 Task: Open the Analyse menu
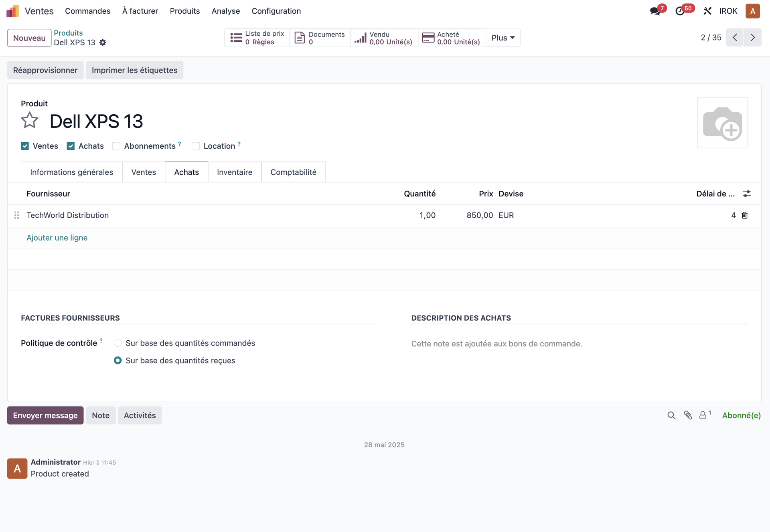226,11
